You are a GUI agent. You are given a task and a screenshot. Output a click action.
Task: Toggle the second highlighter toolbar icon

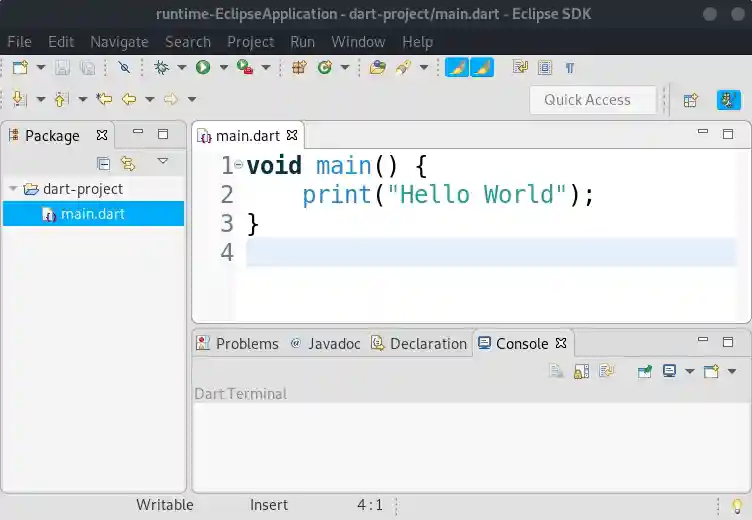tap(482, 68)
